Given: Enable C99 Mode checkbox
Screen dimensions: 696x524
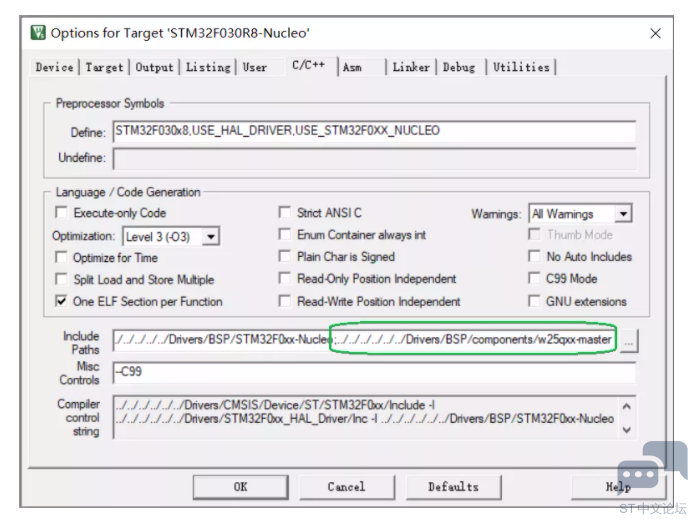Looking at the screenshot, I should (x=534, y=278).
